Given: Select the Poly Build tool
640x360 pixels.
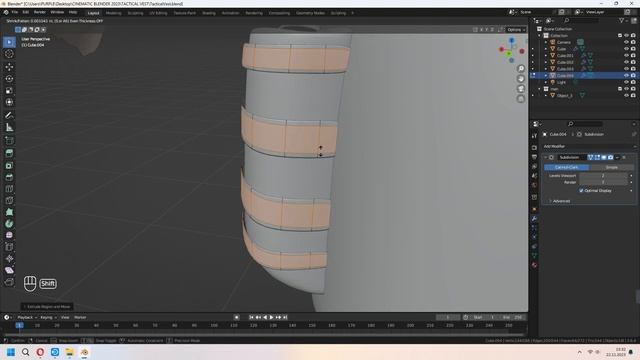Looking at the screenshot, I should click(9, 212).
